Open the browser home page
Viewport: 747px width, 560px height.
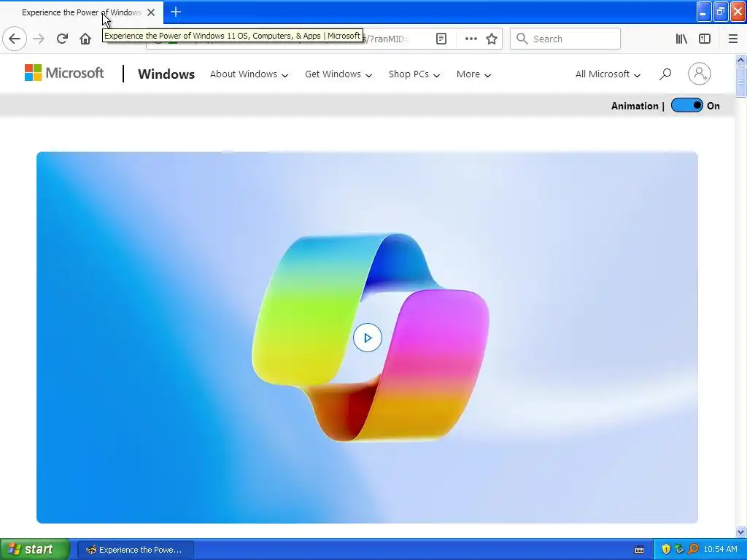pos(85,39)
